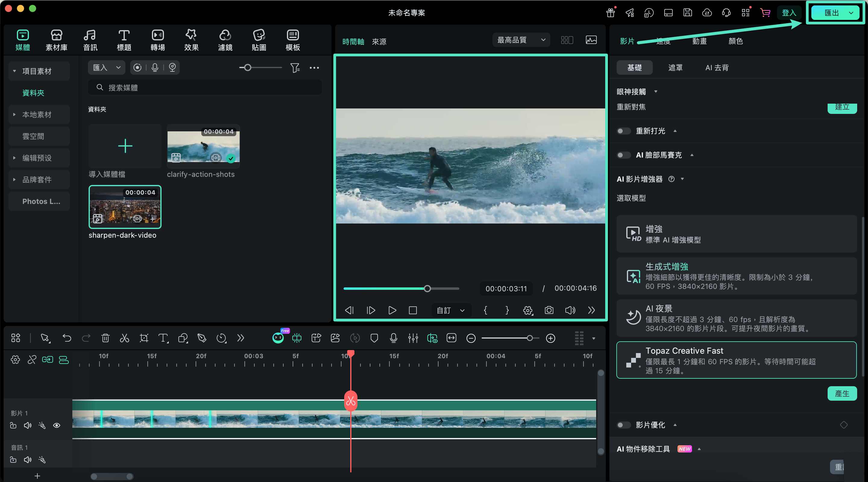This screenshot has width=868, height=482.
Task: Switch to the 來源 source tab
Action: pos(379,42)
